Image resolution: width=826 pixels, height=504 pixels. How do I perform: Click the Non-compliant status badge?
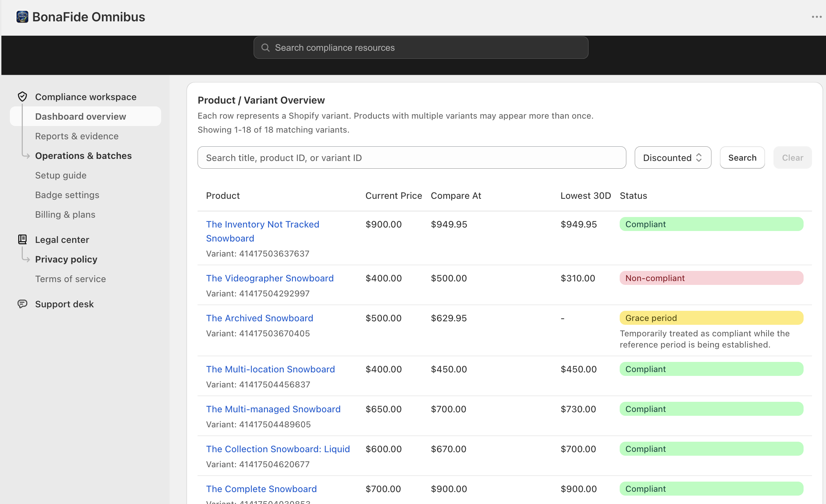(x=711, y=278)
